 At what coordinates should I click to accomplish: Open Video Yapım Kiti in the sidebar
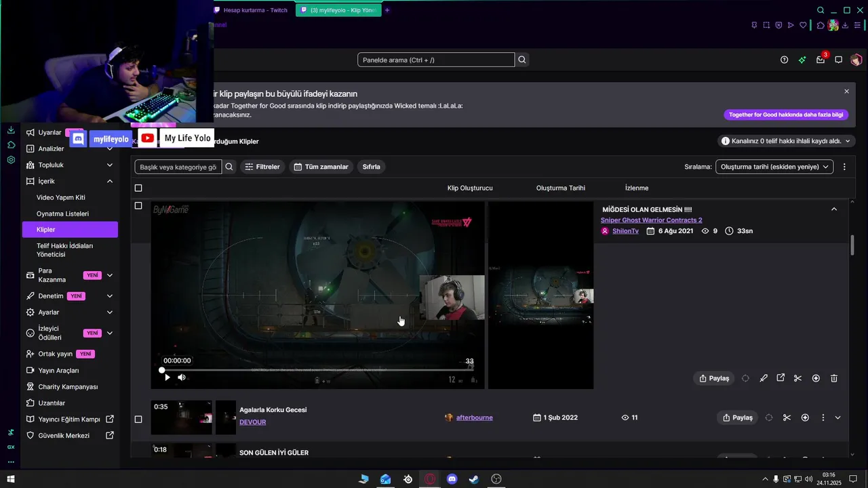[61, 197]
